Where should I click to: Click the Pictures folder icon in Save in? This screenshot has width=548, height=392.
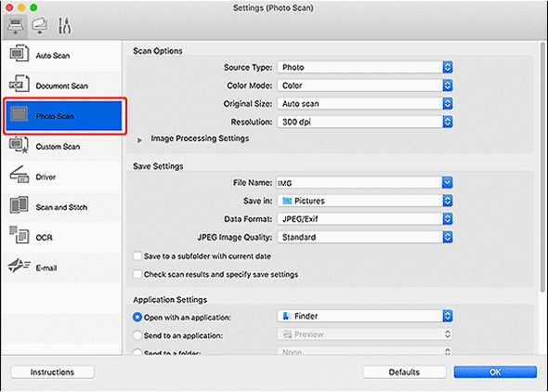point(287,201)
